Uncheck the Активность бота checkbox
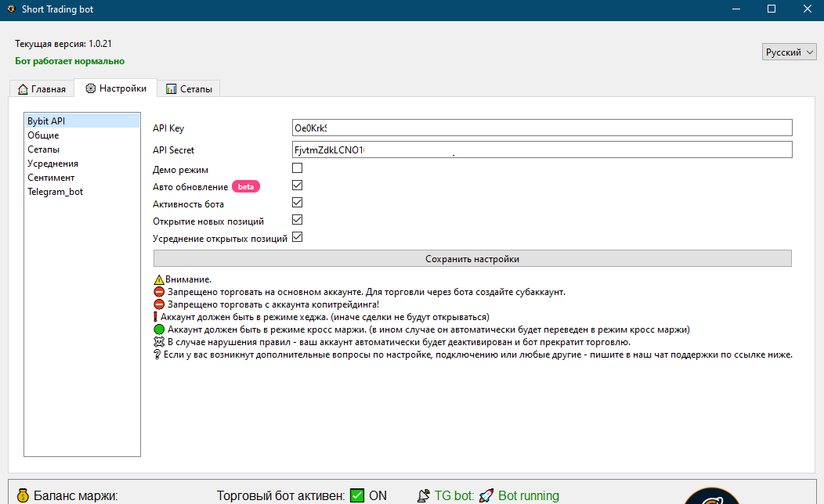Viewport: 824px width, 504px height. (298, 203)
